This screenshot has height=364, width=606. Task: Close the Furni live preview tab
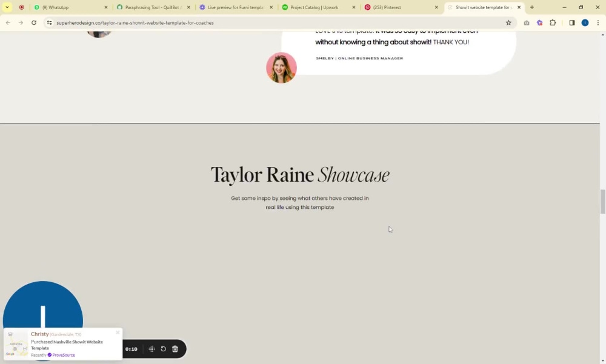[271, 7]
